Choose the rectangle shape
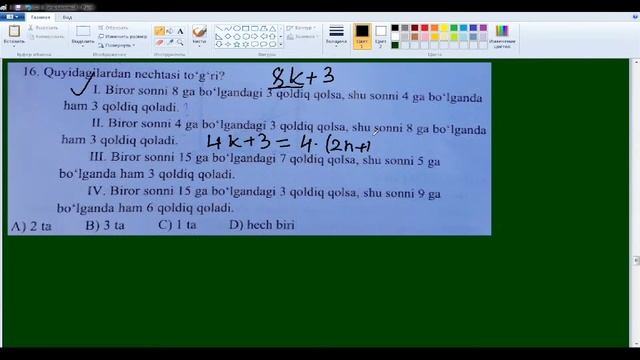640x360 pixels. coord(246,29)
